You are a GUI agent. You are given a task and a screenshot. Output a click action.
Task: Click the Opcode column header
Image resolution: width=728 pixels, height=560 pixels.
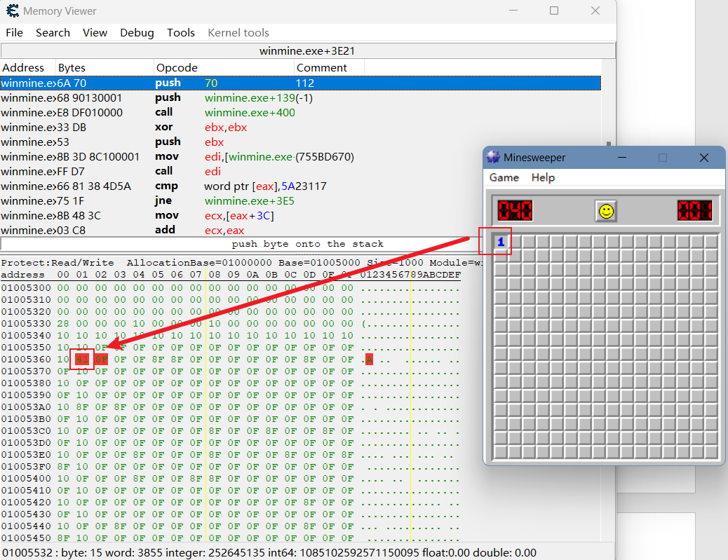[x=177, y=68]
